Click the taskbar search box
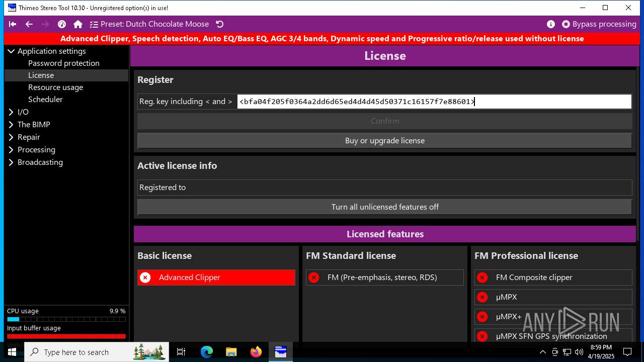Viewport: 644px width, 362px height. pos(97,352)
